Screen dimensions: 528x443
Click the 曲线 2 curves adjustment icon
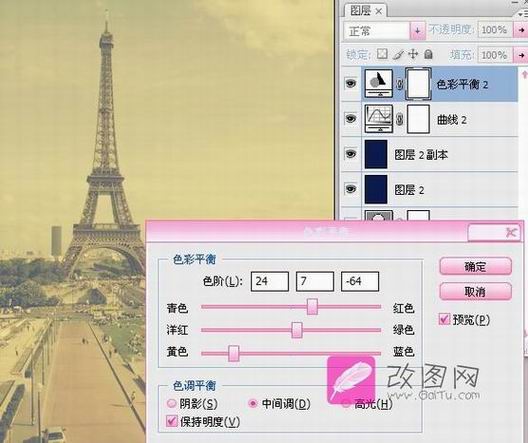(379, 118)
